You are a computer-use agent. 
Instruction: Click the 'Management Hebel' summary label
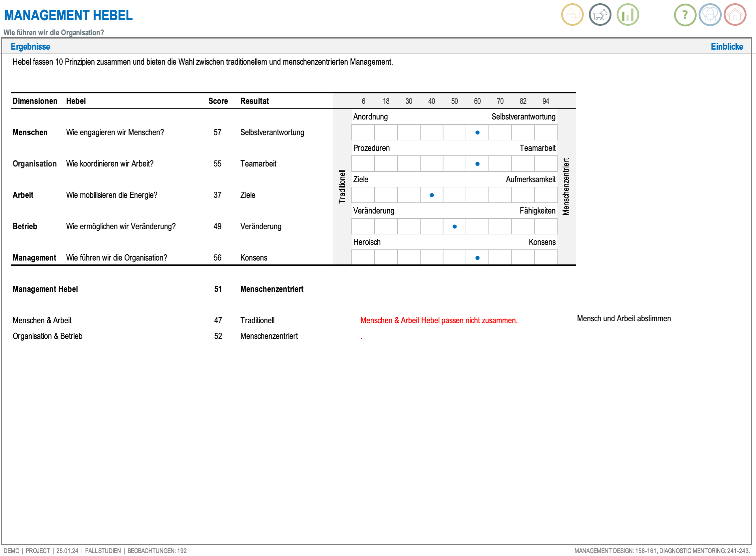point(45,289)
